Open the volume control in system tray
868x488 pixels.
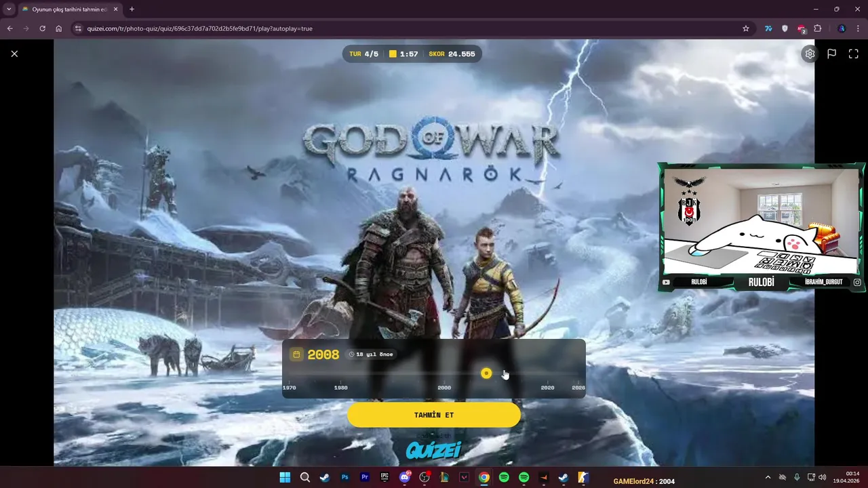[x=823, y=477]
